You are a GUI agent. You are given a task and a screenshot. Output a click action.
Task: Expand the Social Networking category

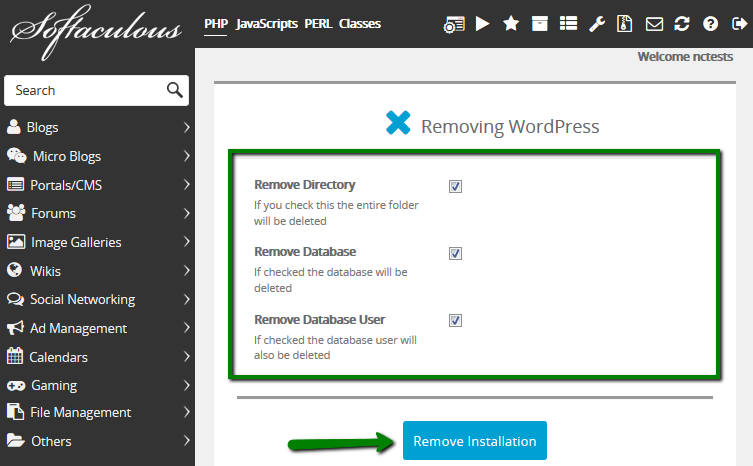(97, 299)
